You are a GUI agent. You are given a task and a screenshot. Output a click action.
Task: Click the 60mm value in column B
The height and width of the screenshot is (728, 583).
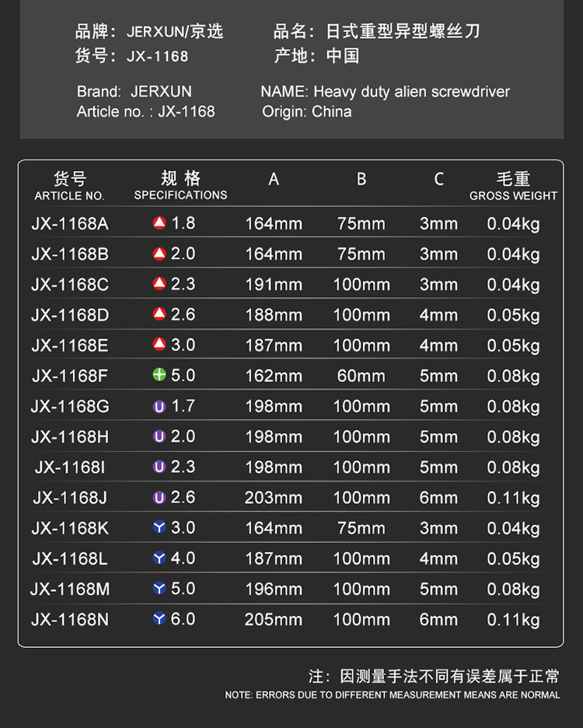[x=361, y=376]
